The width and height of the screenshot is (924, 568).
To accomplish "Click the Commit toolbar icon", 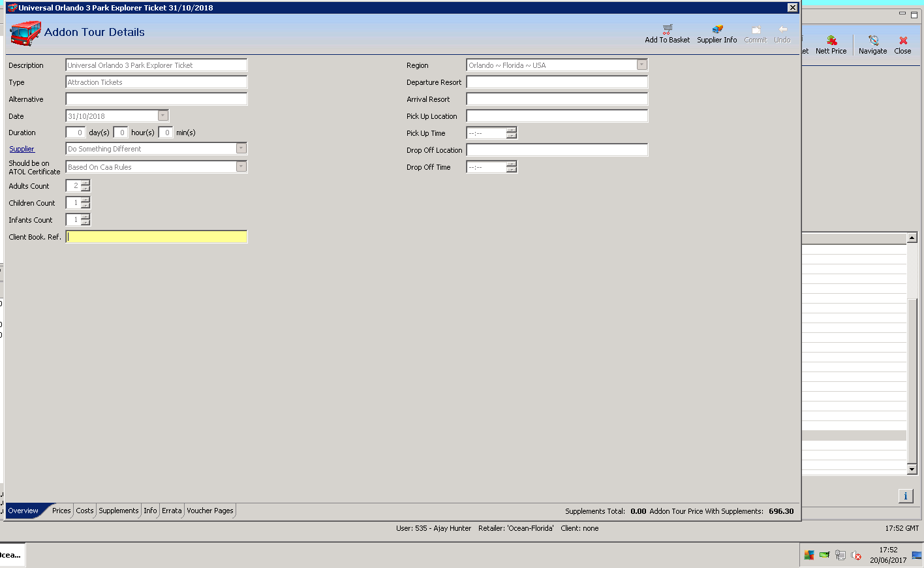I will pos(756,29).
